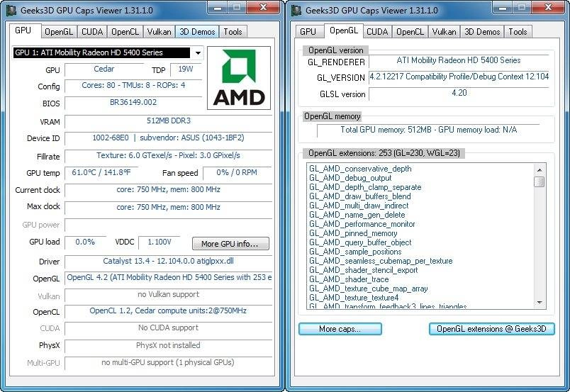This screenshot has height=392, width=570.
Task: Click Fan speed 0% / 0 RPM value
Action: tap(237, 173)
